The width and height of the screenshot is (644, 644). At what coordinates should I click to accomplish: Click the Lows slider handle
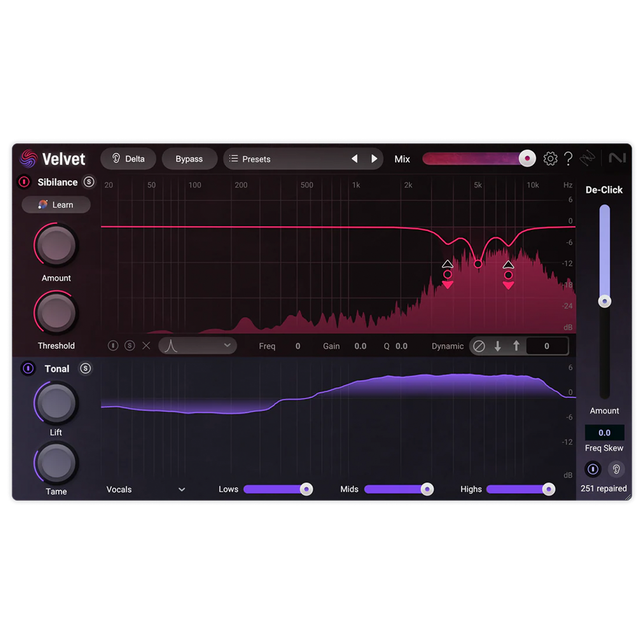[x=306, y=489]
